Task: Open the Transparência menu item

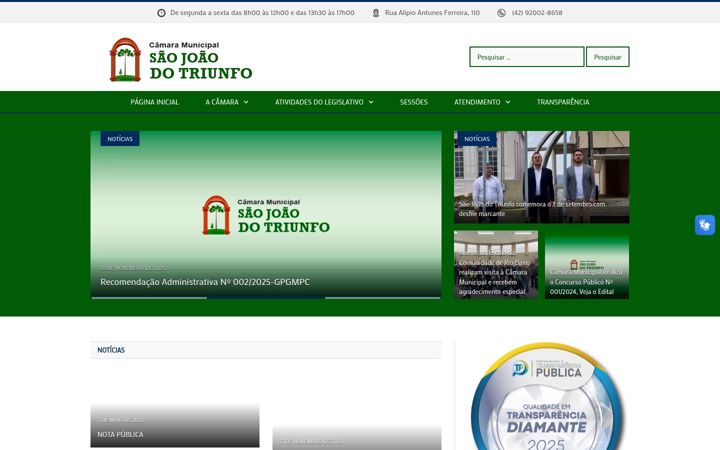Action: tap(563, 102)
